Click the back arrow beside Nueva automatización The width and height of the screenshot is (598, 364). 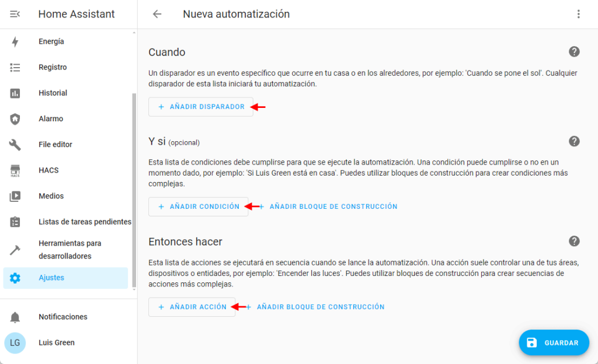click(157, 14)
